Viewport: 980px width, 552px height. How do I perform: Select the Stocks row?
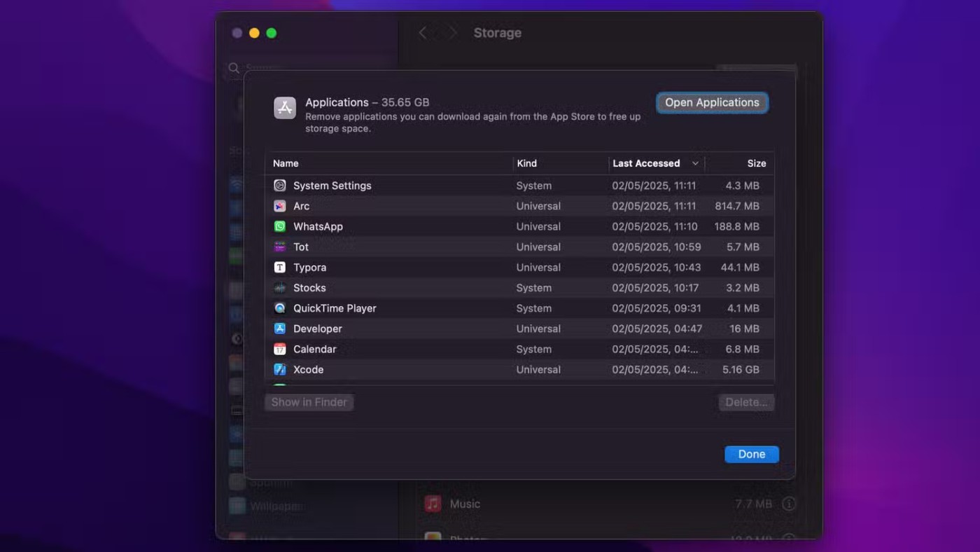coord(518,288)
